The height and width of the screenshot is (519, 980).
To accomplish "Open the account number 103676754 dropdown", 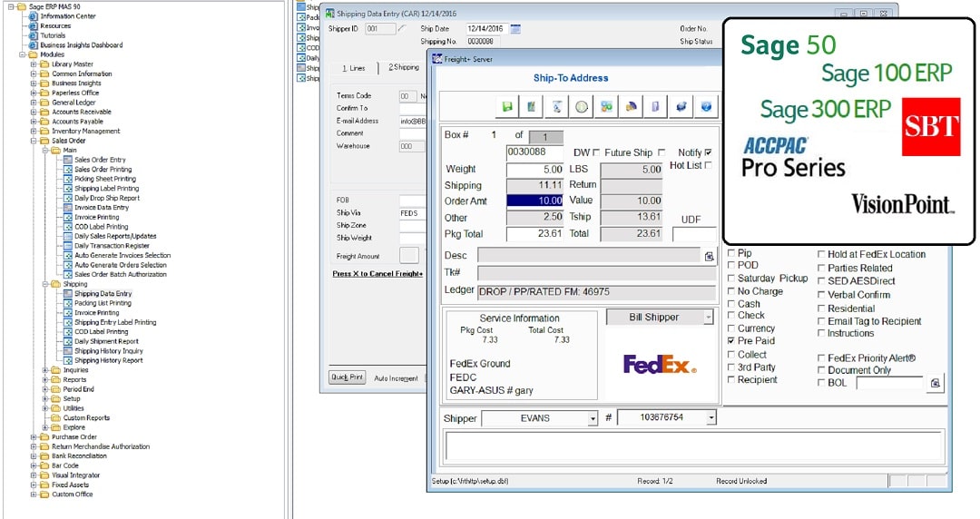I will [710, 417].
